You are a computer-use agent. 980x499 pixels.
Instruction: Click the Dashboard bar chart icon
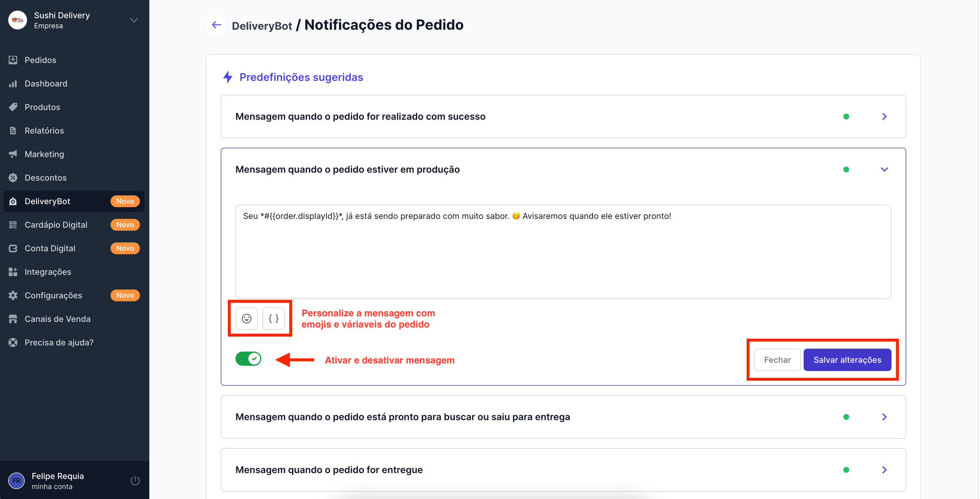tap(13, 83)
